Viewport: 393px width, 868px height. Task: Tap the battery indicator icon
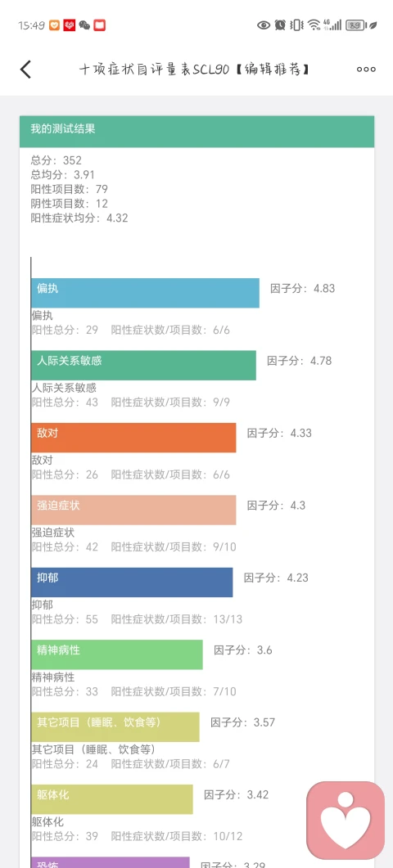(x=355, y=25)
